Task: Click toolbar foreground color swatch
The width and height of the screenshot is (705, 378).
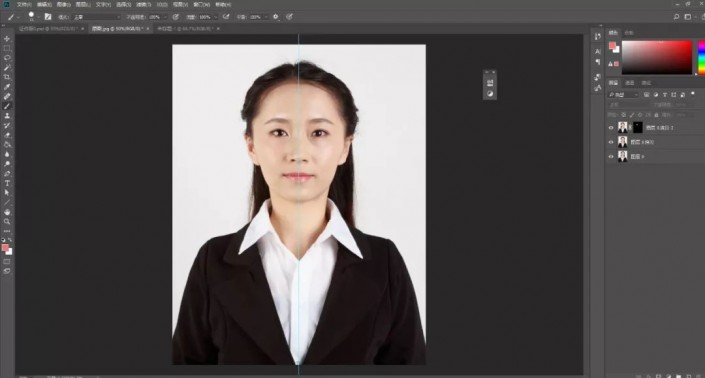Action: (5, 248)
